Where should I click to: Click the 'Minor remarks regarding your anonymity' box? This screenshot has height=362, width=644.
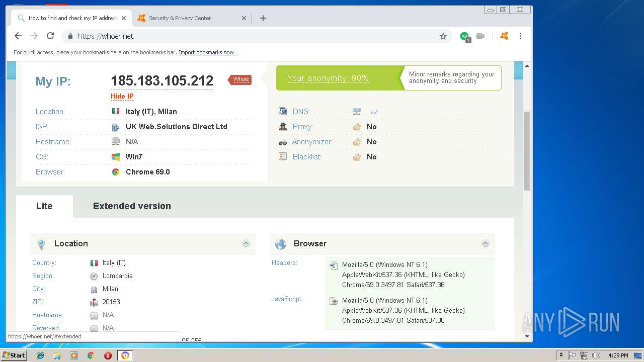click(451, 77)
